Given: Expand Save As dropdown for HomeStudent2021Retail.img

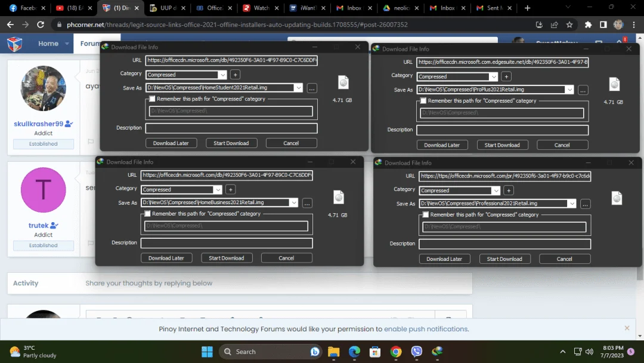Looking at the screenshot, I should point(299,88).
